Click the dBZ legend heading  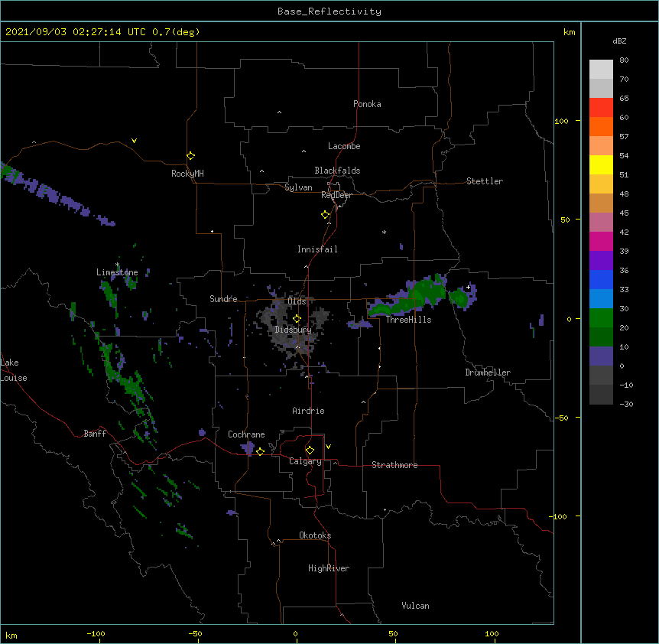(x=619, y=41)
